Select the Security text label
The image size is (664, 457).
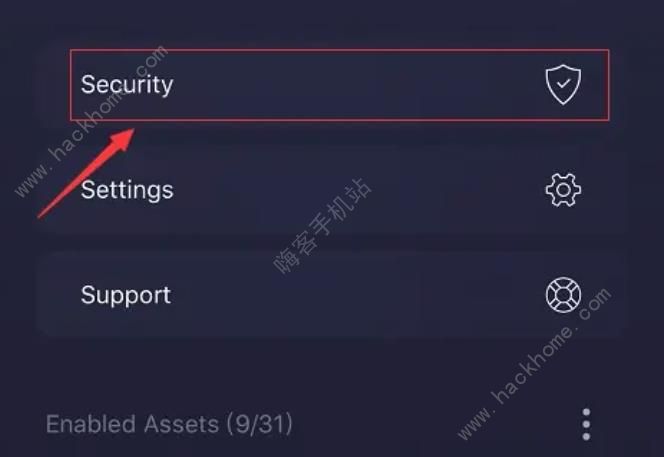point(127,85)
